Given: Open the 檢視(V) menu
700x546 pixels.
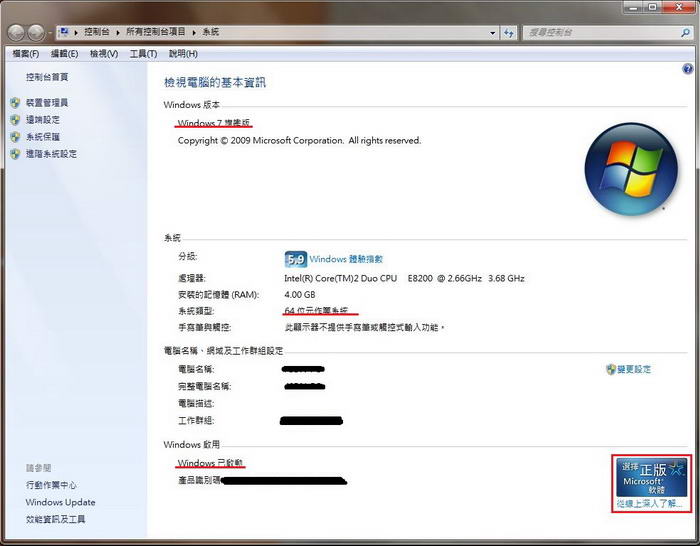Looking at the screenshot, I should coord(104,54).
